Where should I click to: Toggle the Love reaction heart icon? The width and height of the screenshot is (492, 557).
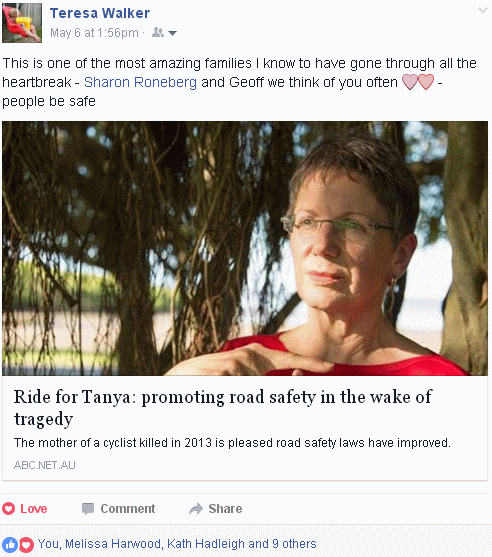click(9, 509)
